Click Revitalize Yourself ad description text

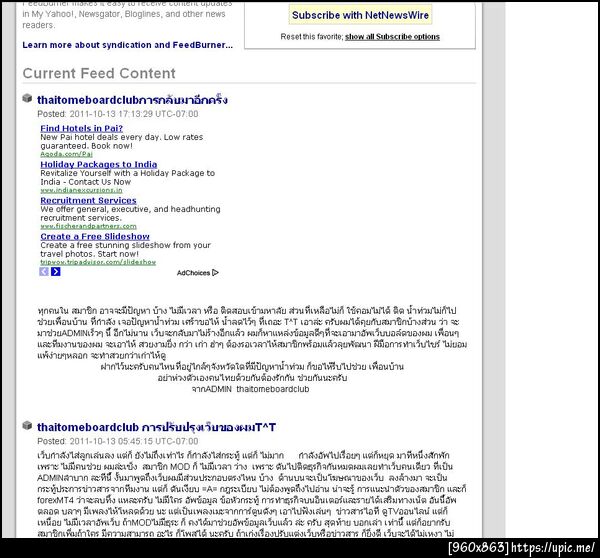click(x=127, y=177)
